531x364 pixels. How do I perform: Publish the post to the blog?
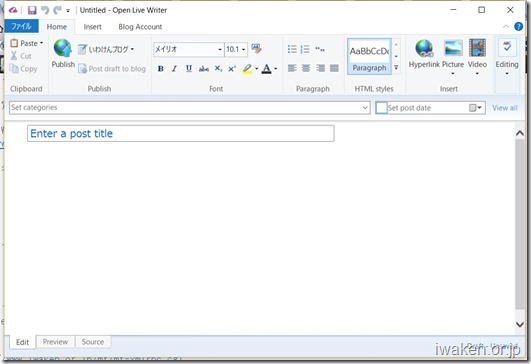(x=63, y=53)
